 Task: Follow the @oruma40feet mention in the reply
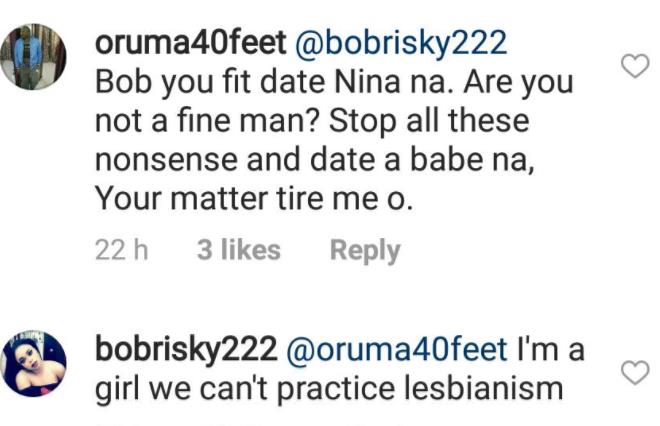tap(396, 350)
